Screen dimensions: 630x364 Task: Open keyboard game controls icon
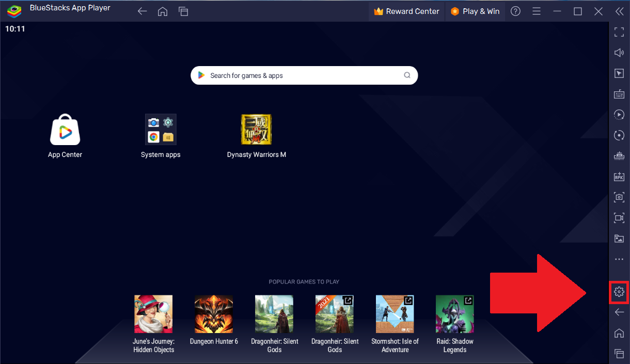coord(619,94)
